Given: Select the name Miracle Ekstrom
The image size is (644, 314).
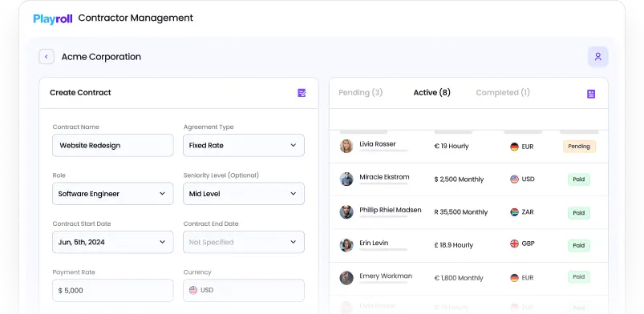Looking at the screenshot, I should point(384,177).
